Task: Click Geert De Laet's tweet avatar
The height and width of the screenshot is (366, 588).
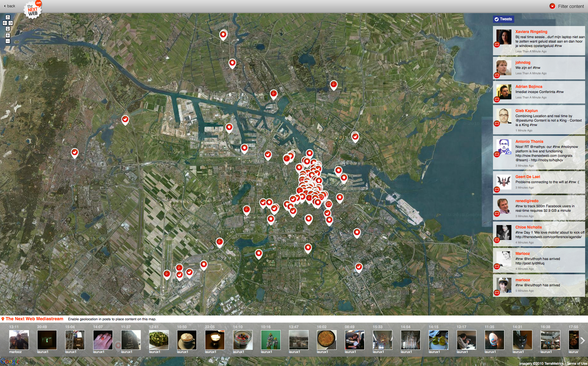Action: 504,182
